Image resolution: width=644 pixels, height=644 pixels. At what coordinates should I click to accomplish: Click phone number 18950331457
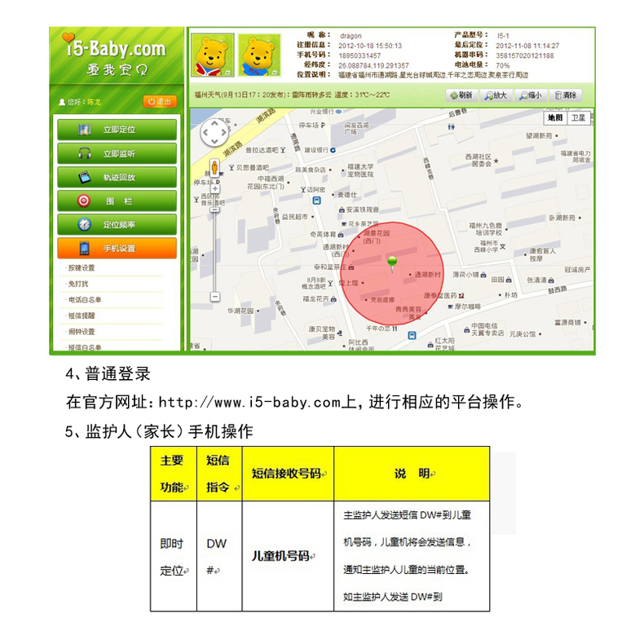[359, 55]
